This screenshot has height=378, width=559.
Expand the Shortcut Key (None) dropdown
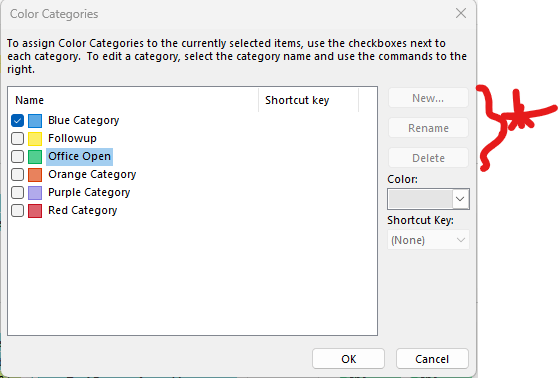click(x=428, y=240)
